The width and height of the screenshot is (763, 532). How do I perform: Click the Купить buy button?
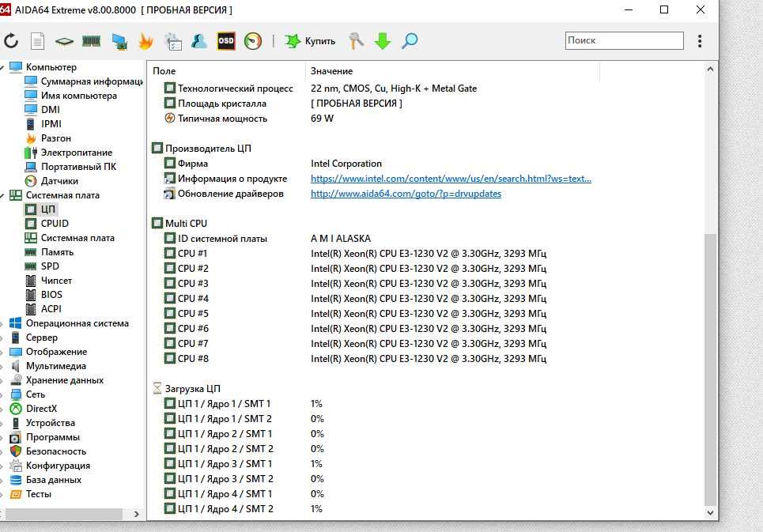point(310,41)
